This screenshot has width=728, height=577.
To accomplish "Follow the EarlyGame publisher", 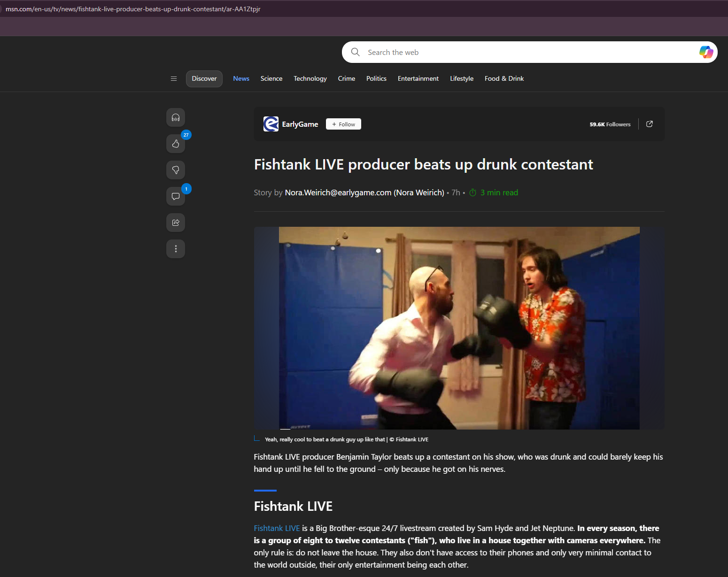I will click(x=343, y=124).
